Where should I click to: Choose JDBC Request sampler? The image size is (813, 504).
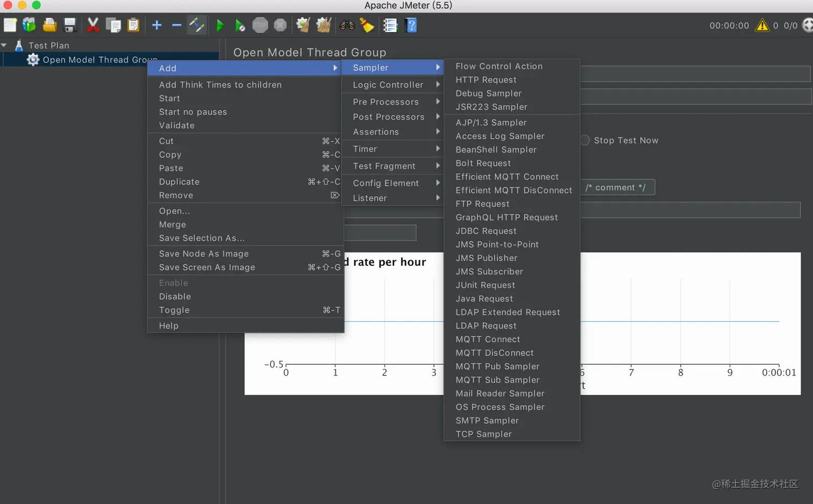point(512,231)
